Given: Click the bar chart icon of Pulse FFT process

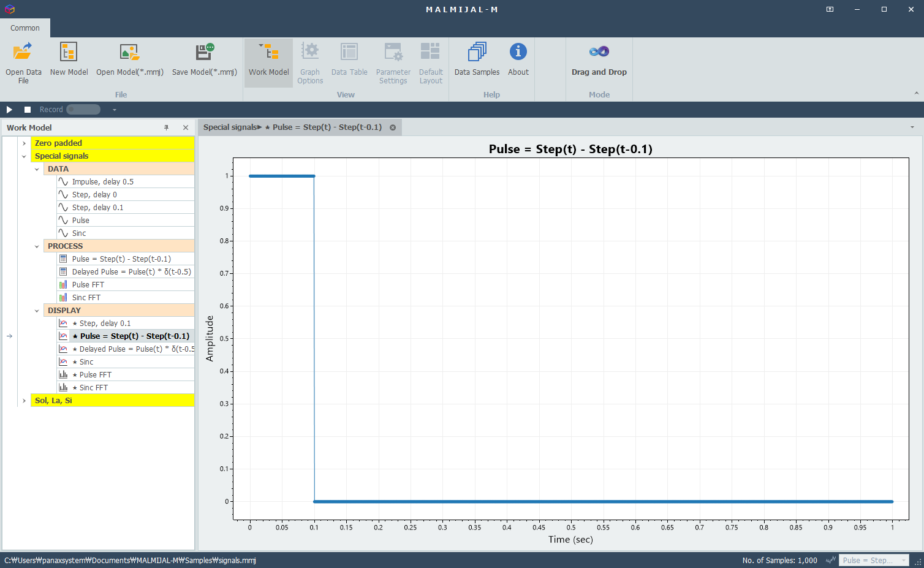Looking at the screenshot, I should (63, 285).
